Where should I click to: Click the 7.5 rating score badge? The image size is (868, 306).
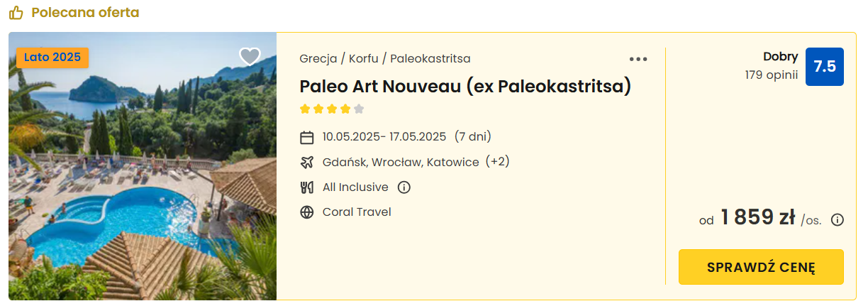point(825,67)
